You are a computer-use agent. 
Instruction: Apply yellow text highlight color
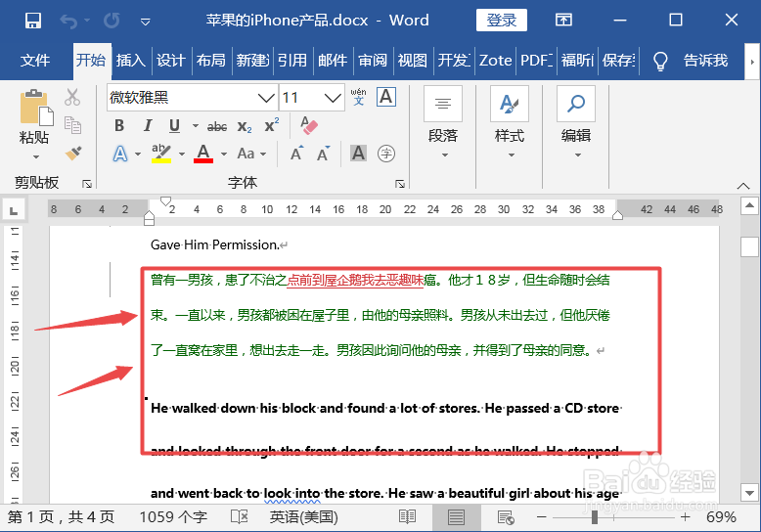pos(161,154)
